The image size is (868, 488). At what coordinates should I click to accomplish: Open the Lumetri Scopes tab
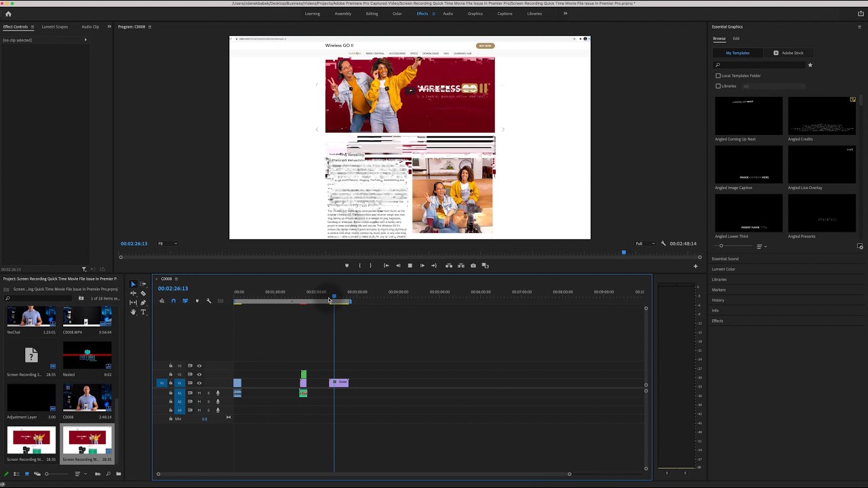pyautogui.click(x=55, y=27)
